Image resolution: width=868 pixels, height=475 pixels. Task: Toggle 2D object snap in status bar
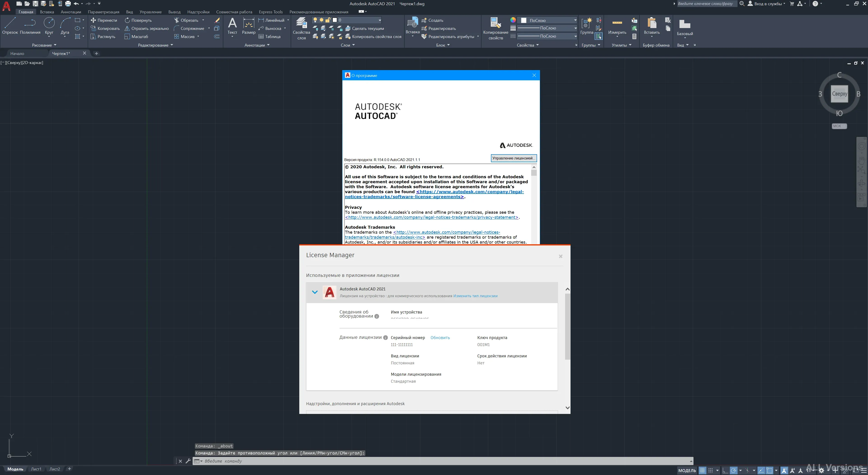[769, 470]
